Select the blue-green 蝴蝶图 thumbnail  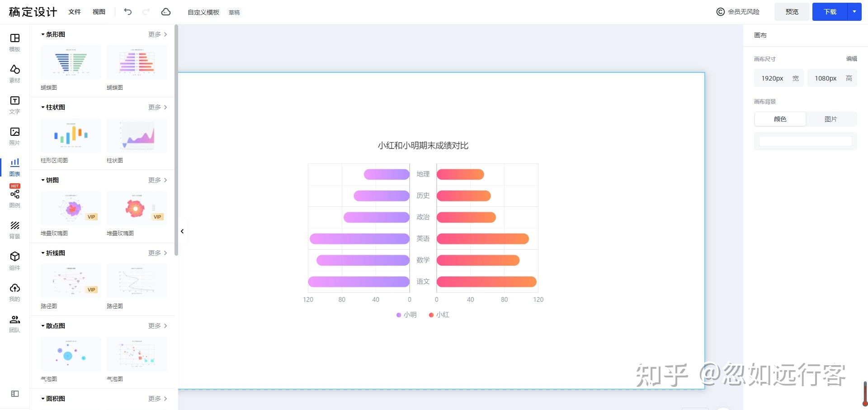[71, 62]
